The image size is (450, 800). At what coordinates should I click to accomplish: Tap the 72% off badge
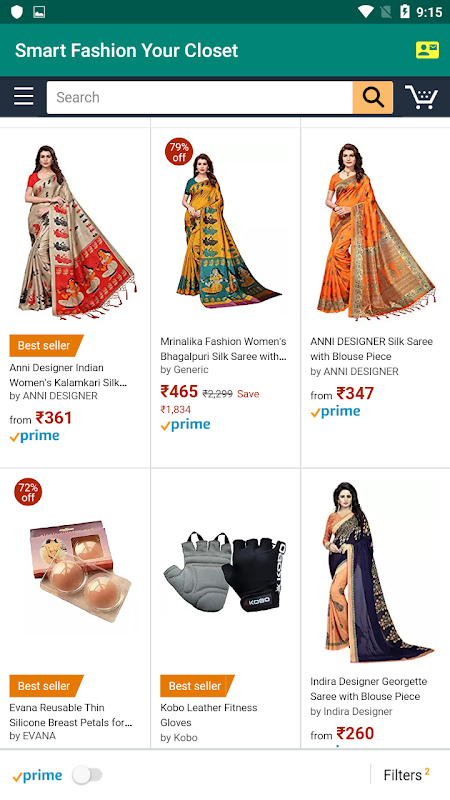pos(28,492)
